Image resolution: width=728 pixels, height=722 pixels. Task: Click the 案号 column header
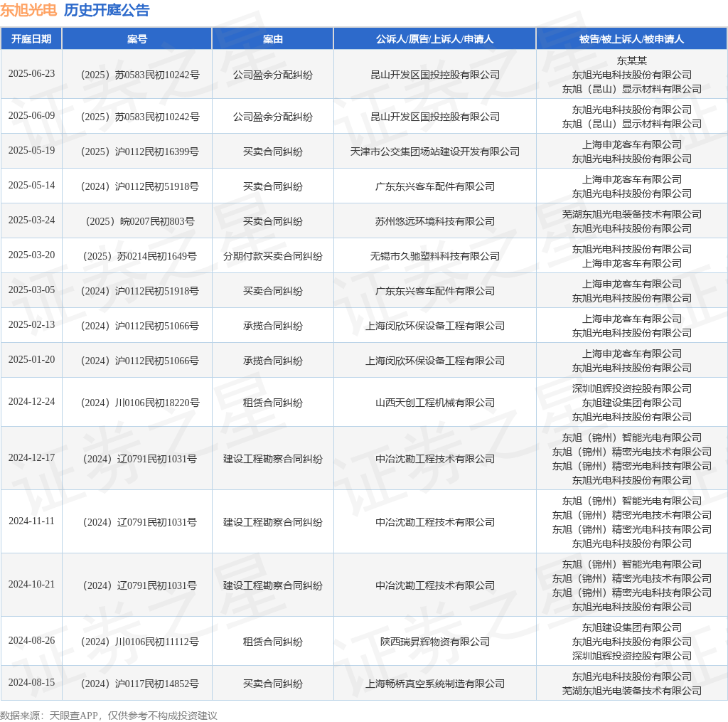pos(137,39)
